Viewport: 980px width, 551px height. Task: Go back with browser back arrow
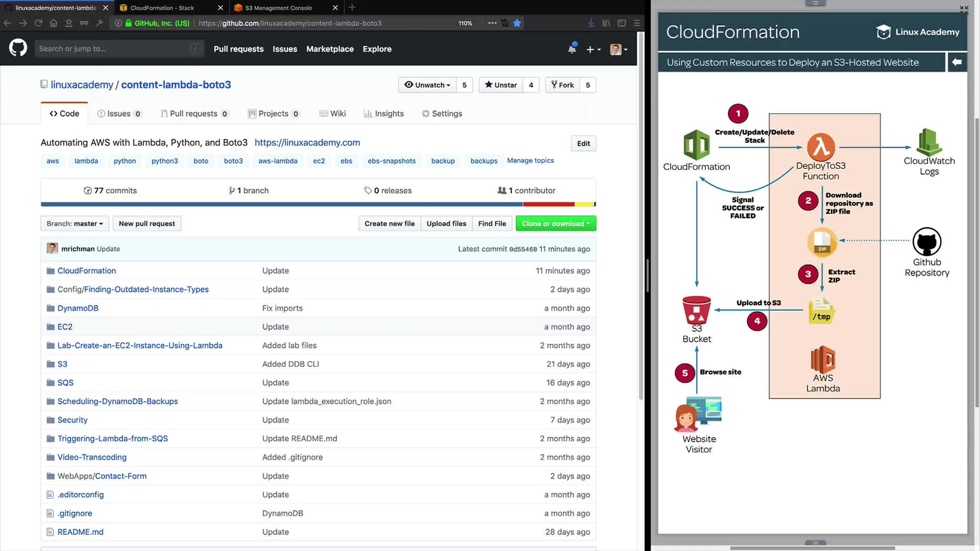coord(7,23)
